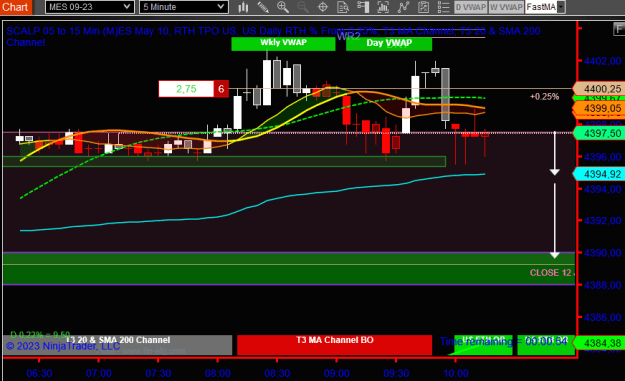Click the green 4397,50 price marker
Image resolution: width=625 pixels, height=381 pixels.
click(599, 133)
